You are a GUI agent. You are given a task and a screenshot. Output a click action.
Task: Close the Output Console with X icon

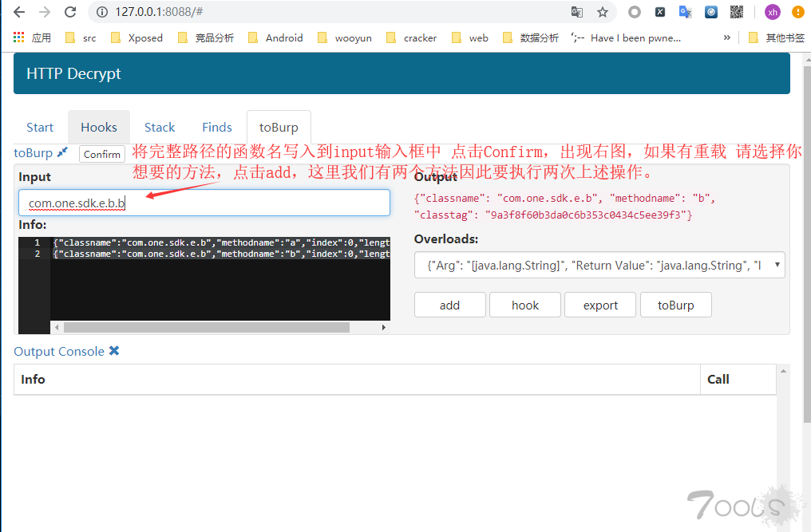point(114,351)
